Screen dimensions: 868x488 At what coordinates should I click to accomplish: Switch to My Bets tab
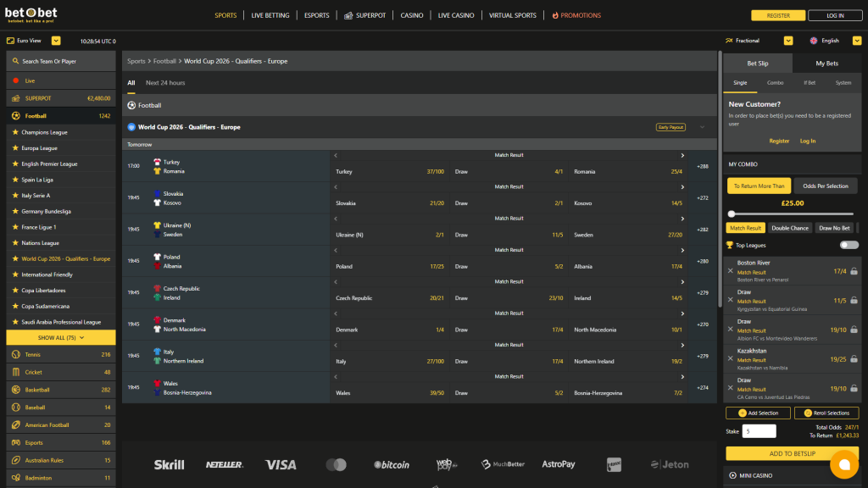pos(827,63)
